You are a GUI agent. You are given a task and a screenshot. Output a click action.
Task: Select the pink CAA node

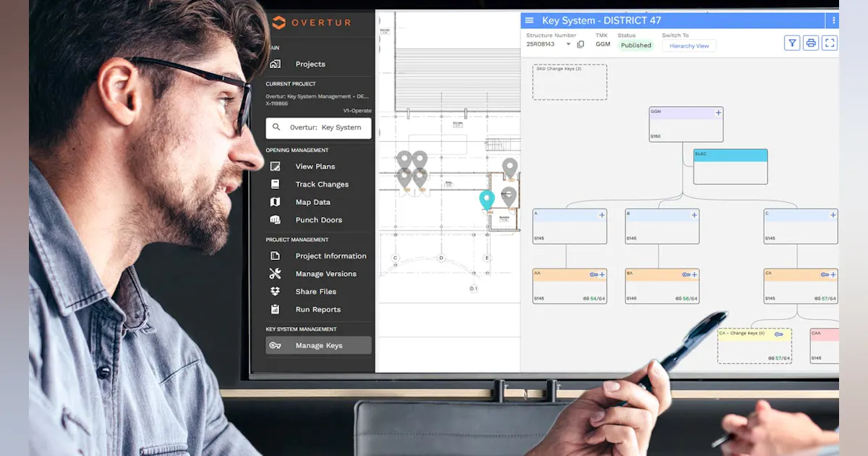[x=825, y=345]
